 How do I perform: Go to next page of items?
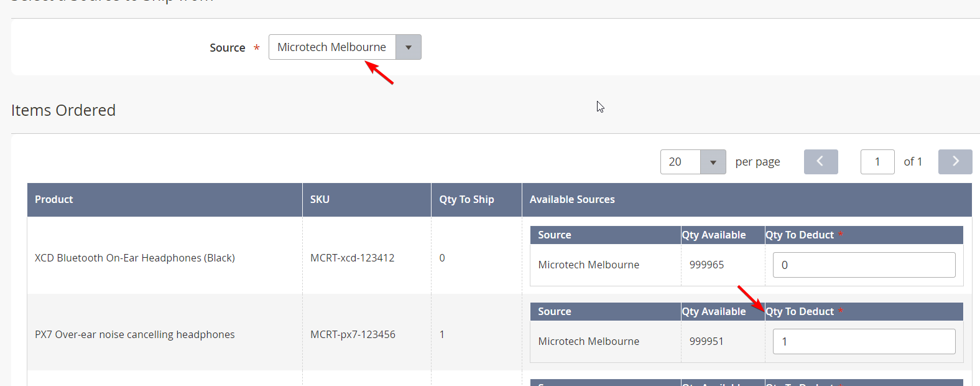[955, 162]
